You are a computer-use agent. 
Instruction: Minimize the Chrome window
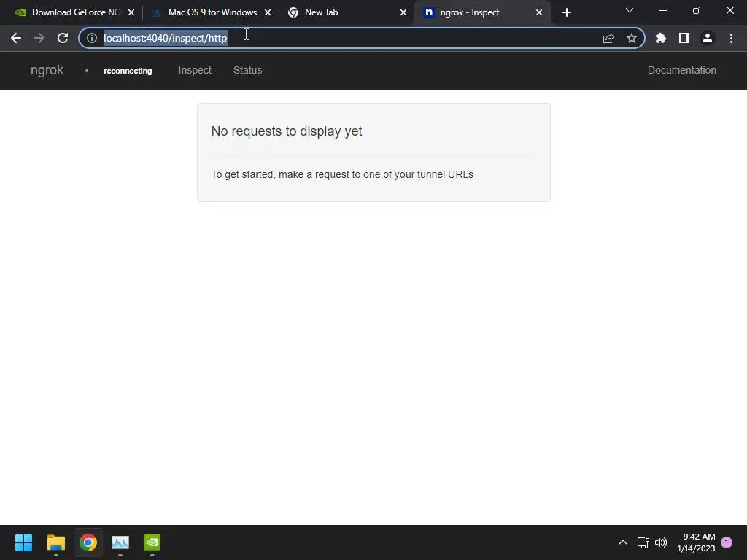point(662,10)
